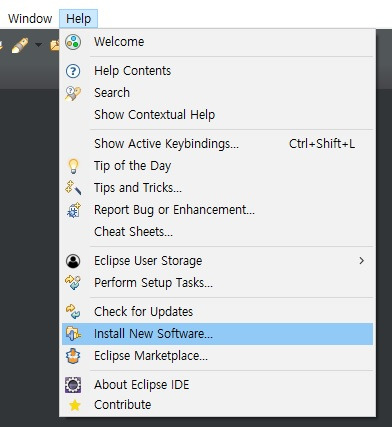Choose Report Bug or Enhancement
Viewport: 392px width, 427px height.
click(x=217, y=210)
